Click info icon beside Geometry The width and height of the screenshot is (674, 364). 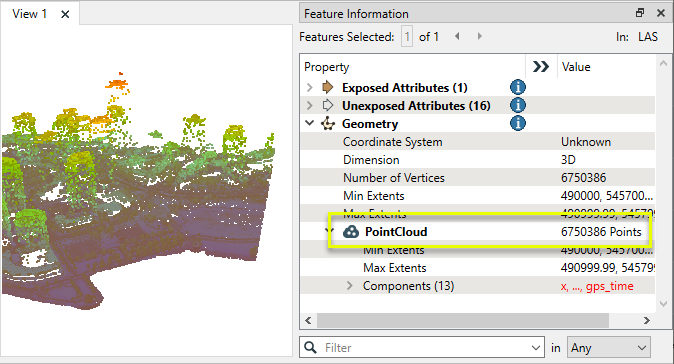(x=518, y=123)
